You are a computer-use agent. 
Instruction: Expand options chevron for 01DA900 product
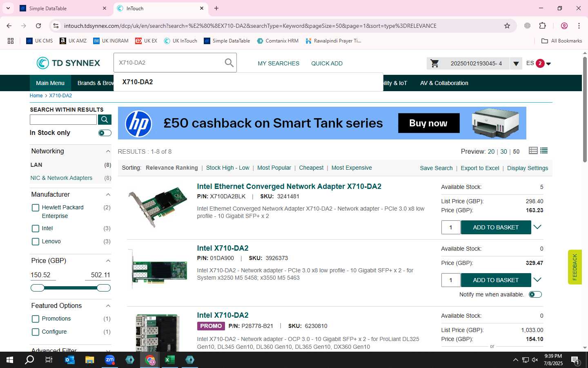537,280
